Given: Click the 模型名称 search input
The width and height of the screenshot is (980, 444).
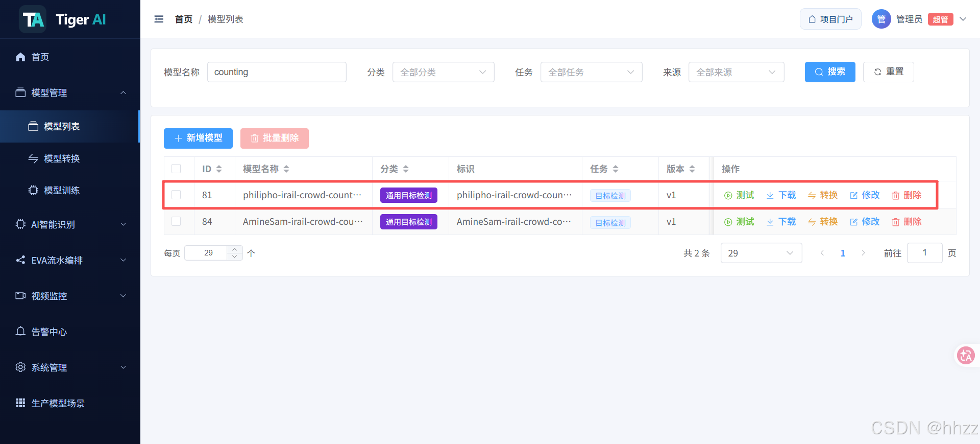Looking at the screenshot, I should click(277, 72).
